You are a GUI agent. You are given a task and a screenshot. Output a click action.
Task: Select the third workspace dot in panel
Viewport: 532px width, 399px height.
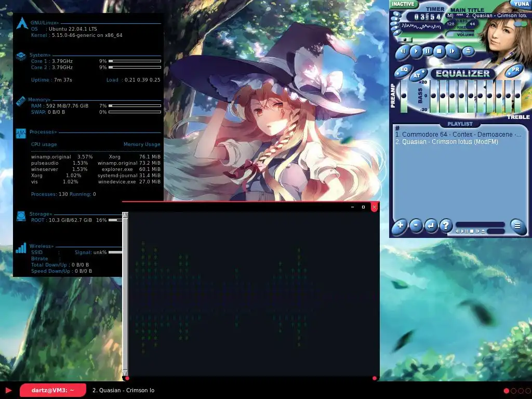click(521, 391)
